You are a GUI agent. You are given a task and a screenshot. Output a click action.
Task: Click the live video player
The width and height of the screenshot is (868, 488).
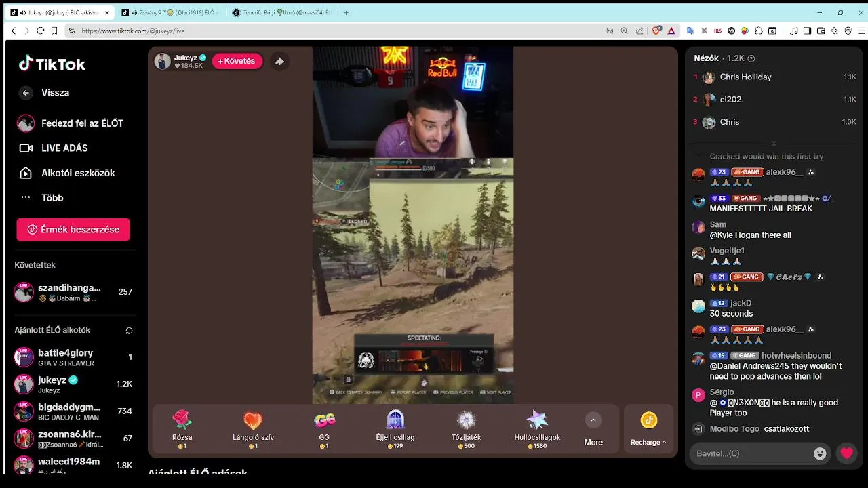point(413,225)
